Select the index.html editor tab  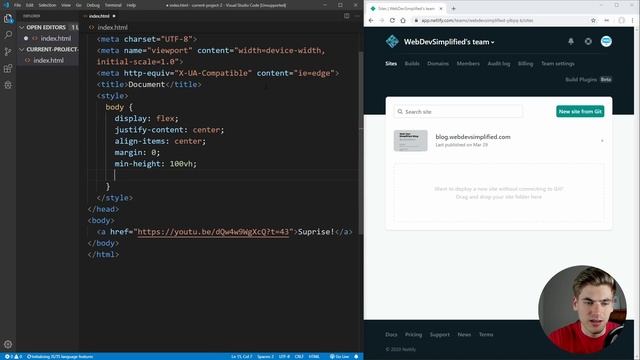point(100,16)
